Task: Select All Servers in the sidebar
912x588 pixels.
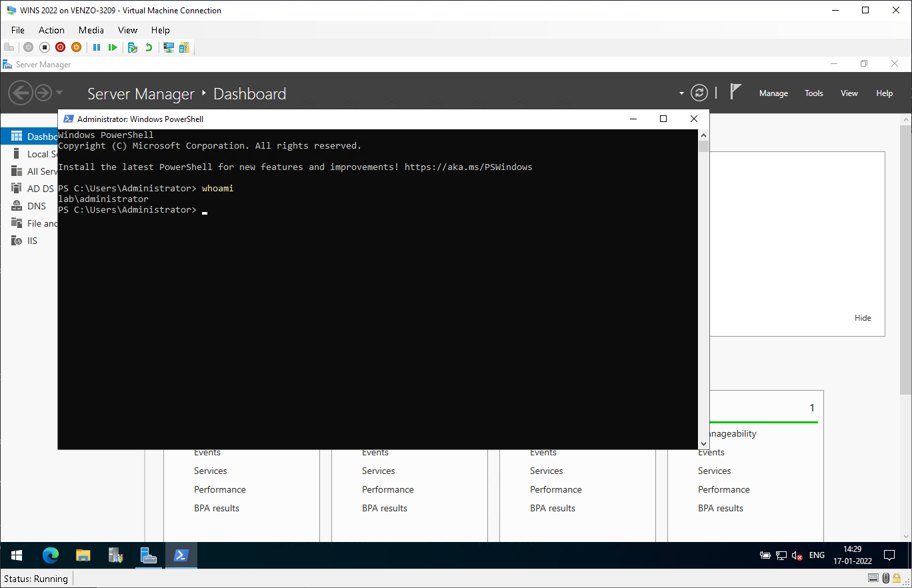Action: click(29, 171)
